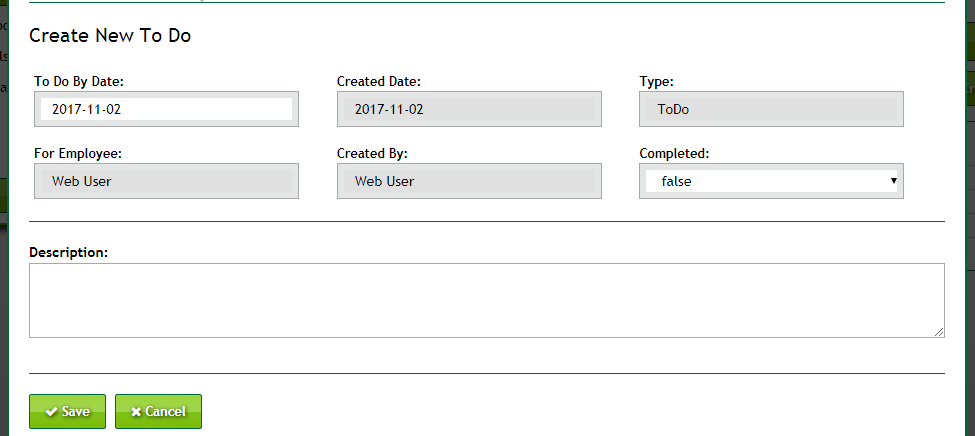This screenshot has width=975, height=436.
Task: Click the Description label
Action: (68, 252)
